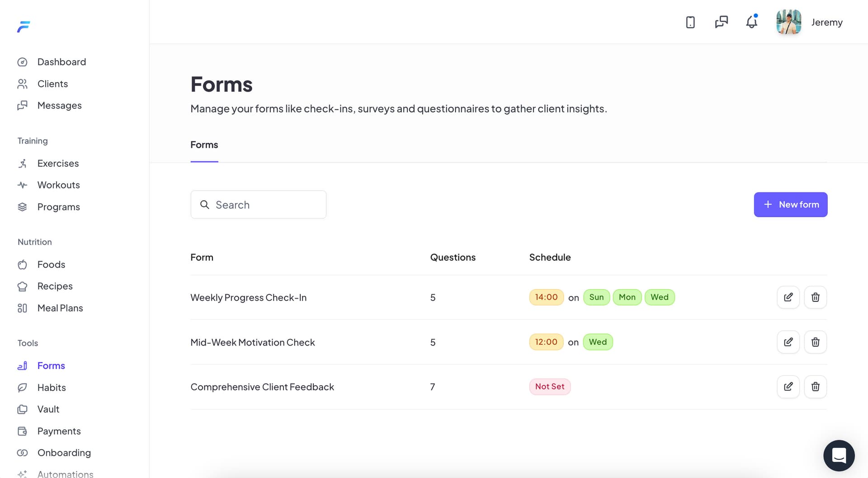Delete the Mid-Week Motivation Check form
This screenshot has width=868, height=478.
(x=815, y=342)
